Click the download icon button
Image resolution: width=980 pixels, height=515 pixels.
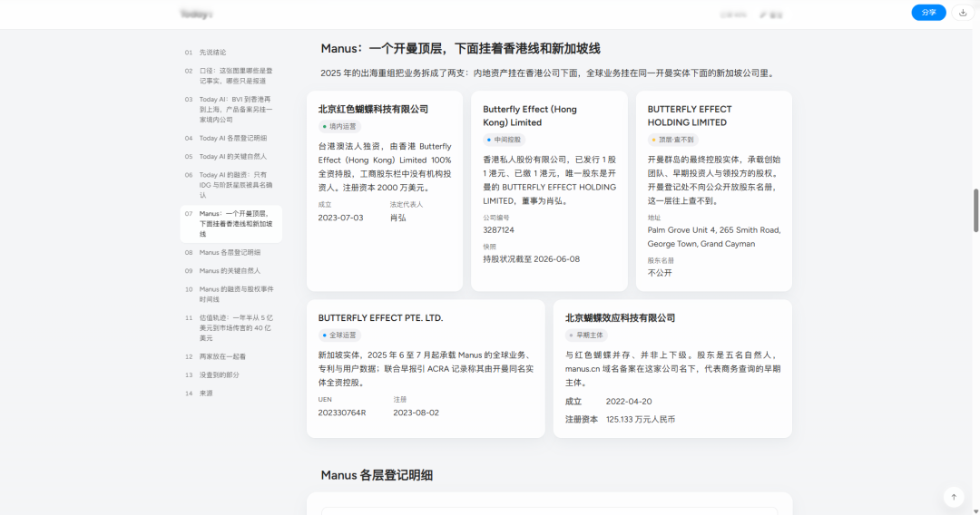pos(963,13)
